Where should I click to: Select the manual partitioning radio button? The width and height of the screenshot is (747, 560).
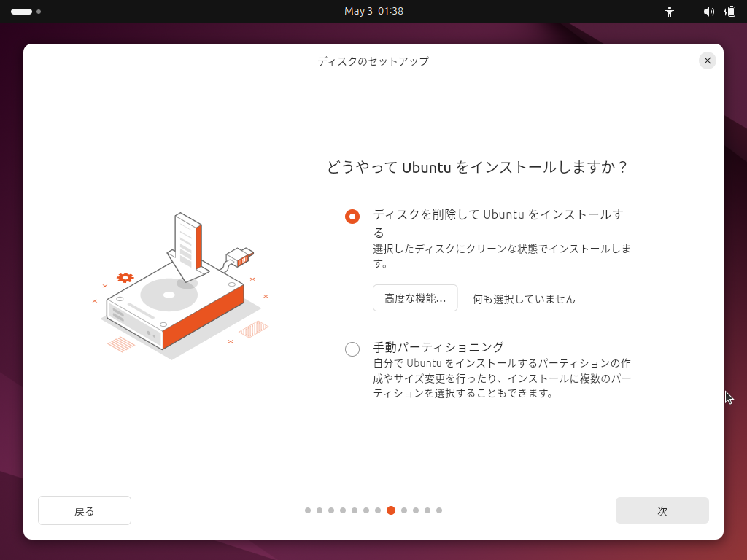(352, 349)
